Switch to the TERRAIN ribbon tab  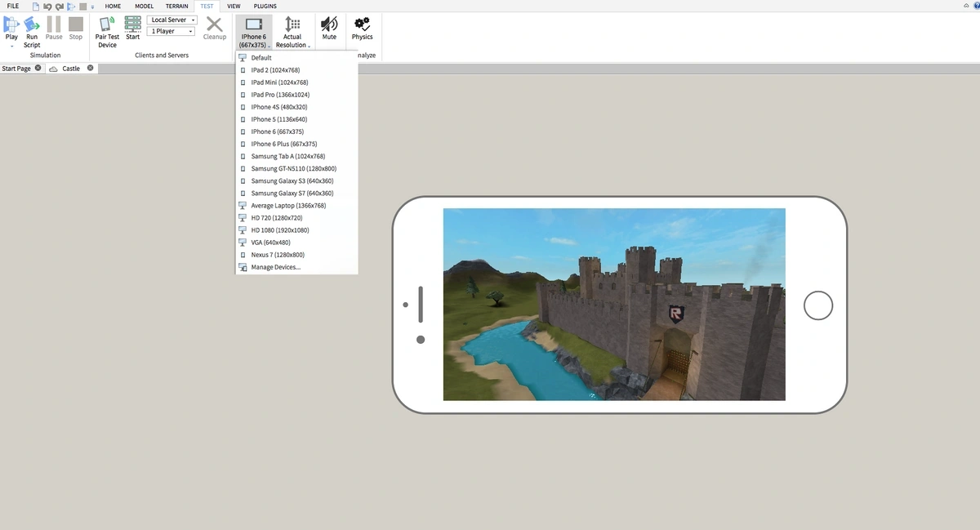pos(176,6)
